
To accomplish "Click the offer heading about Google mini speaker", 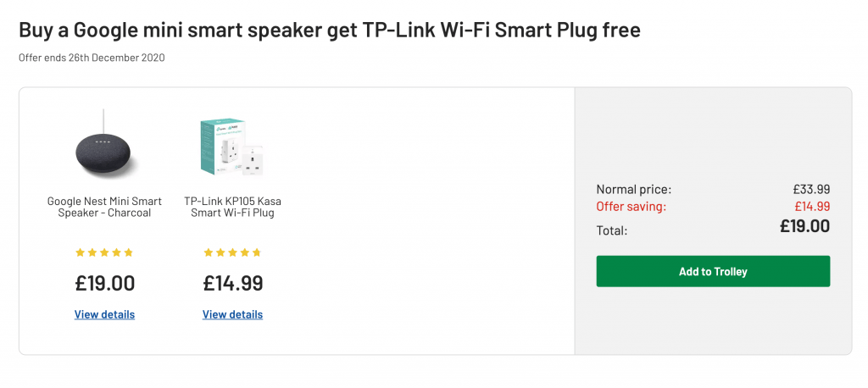I will pos(330,30).
